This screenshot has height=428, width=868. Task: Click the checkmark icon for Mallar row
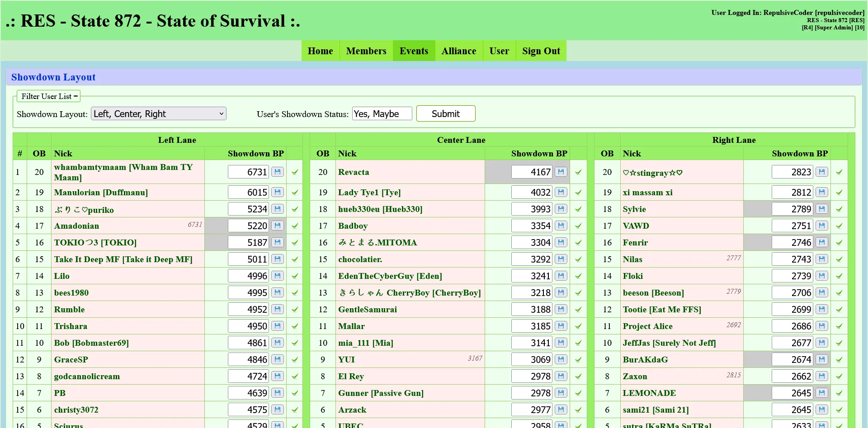[578, 326]
